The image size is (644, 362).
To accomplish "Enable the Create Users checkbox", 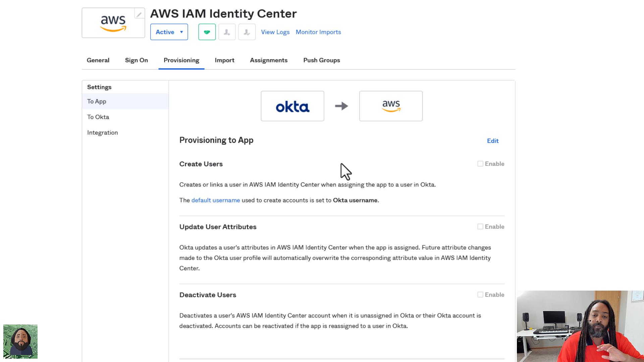I will (x=480, y=164).
